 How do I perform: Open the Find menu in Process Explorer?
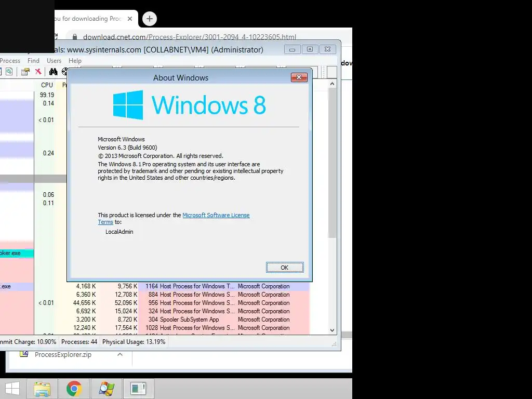(33, 61)
